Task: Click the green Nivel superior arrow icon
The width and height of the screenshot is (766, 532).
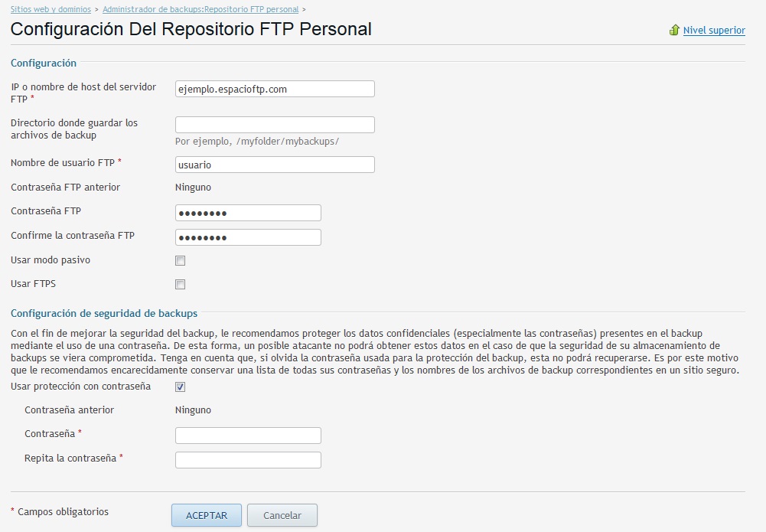Action: click(674, 31)
